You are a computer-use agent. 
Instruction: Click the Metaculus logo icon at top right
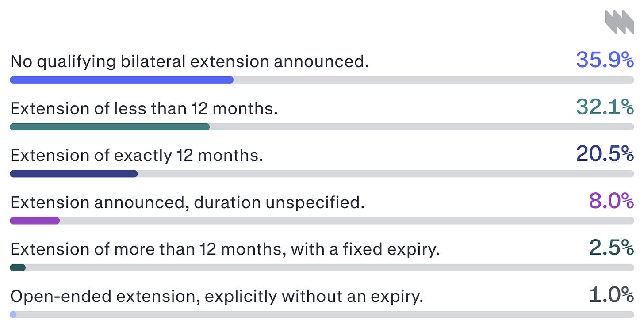[x=619, y=22]
